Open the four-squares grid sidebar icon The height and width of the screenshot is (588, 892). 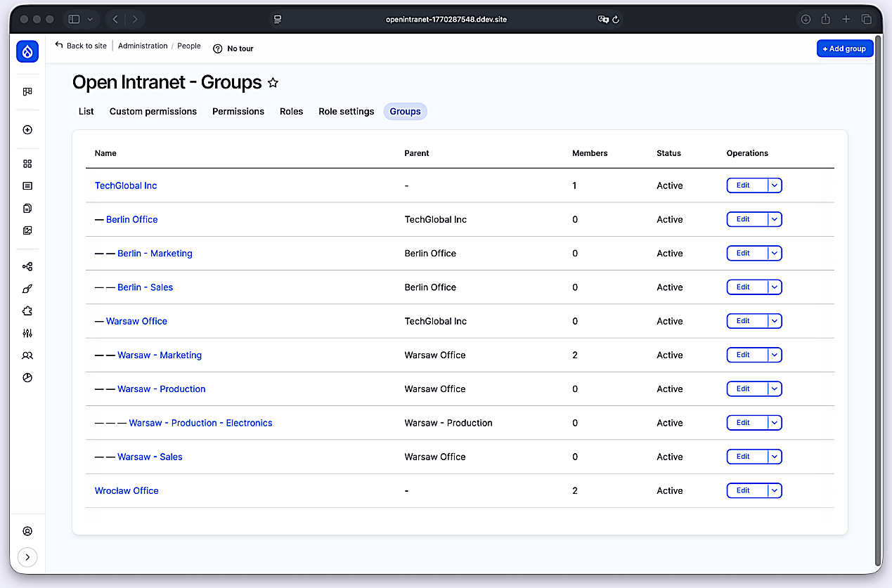(27, 164)
